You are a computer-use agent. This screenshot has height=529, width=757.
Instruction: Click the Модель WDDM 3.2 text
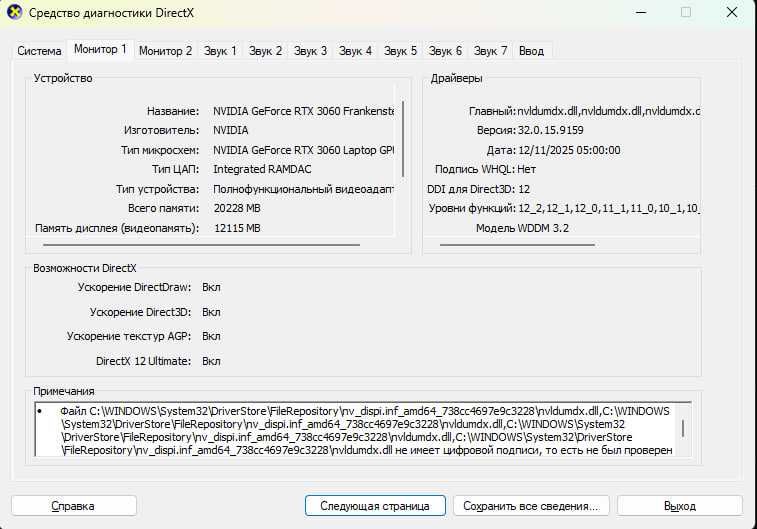click(522, 228)
